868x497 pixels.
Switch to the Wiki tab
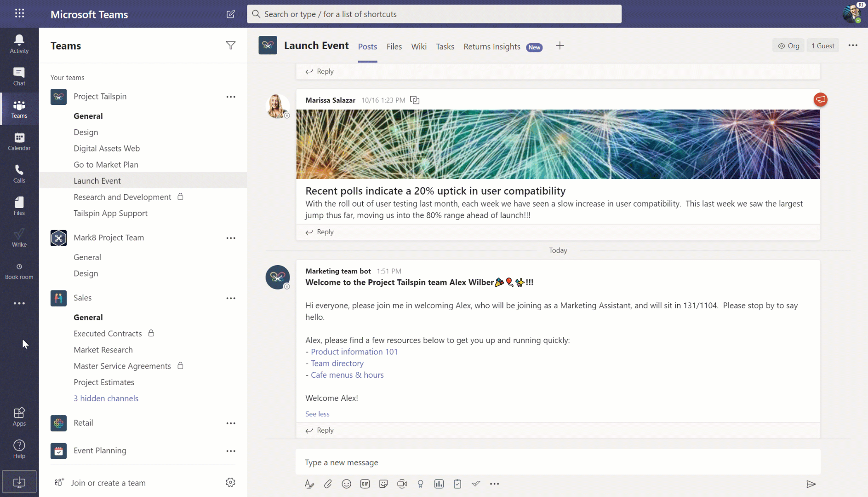point(418,46)
